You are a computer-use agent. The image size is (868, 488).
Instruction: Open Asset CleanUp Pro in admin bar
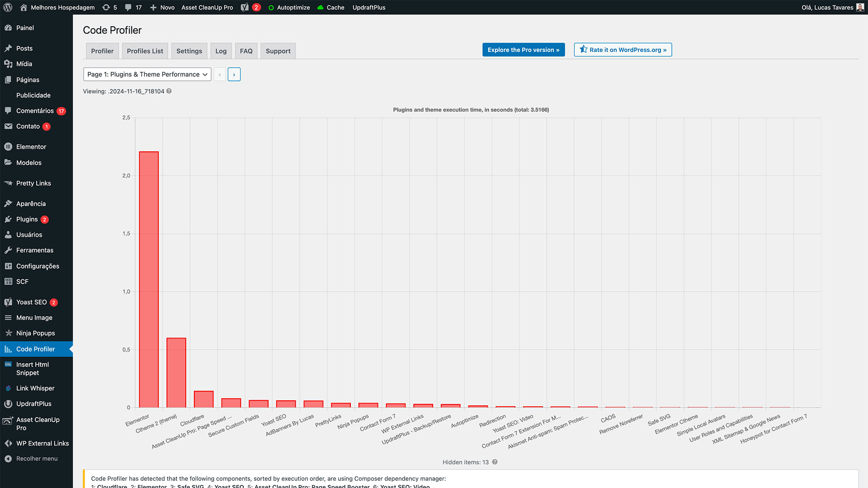(x=208, y=7)
